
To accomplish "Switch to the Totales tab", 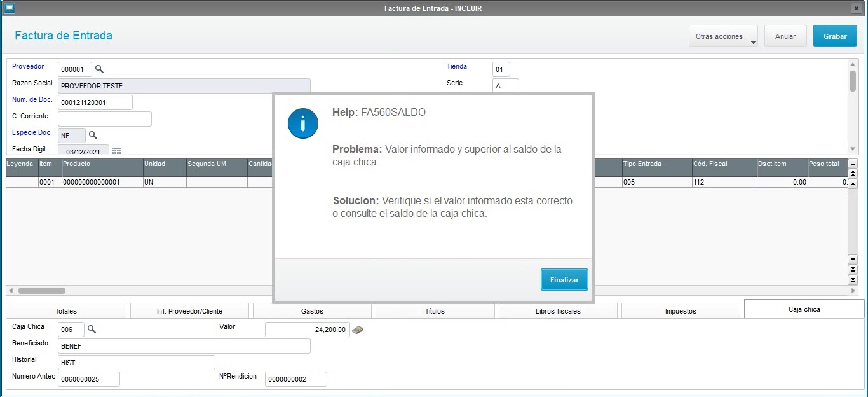I will pyautogui.click(x=66, y=311).
